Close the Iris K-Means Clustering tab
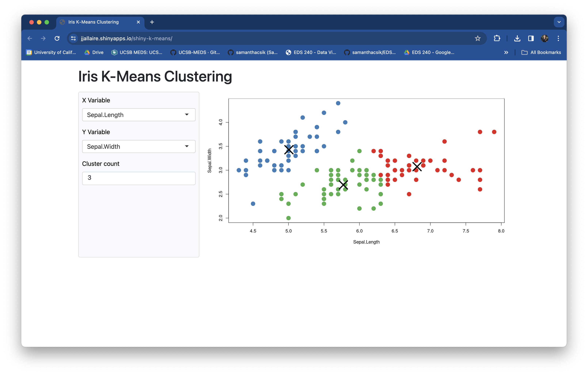 [138, 22]
